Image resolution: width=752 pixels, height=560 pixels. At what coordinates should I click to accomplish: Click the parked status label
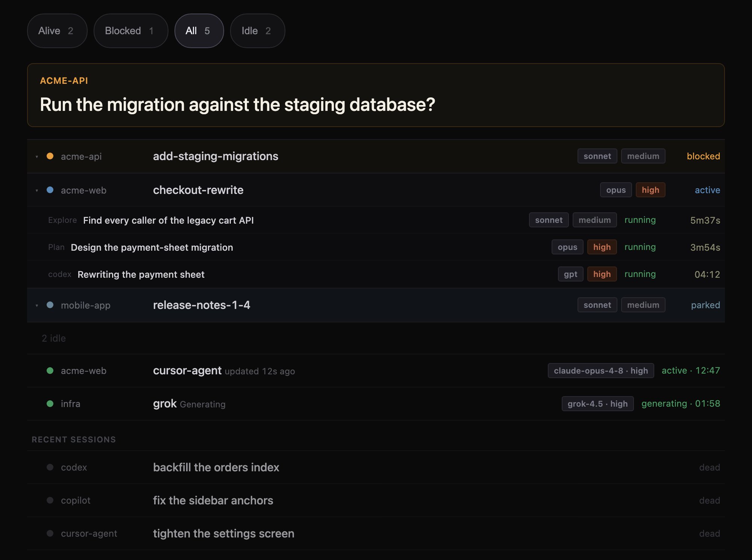pyautogui.click(x=705, y=305)
